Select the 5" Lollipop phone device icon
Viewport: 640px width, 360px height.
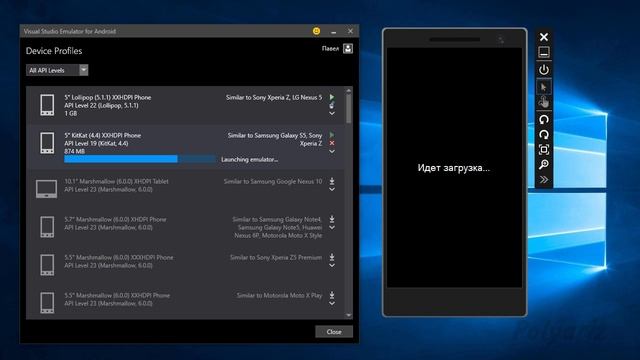click(x=47, y=105)
